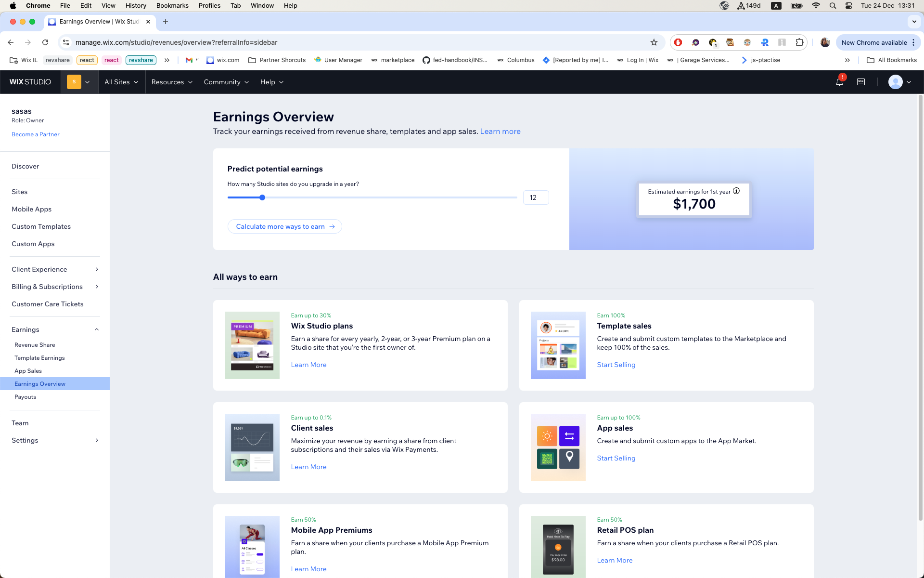Click Calculate more ways to earn
The width and height of the screenshot is (924, 578).
click(x=285, y=226)
